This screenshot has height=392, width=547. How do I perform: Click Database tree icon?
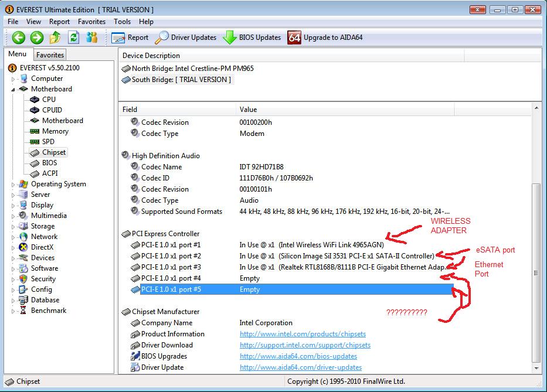pyautogui.click(x=23, y=300)
